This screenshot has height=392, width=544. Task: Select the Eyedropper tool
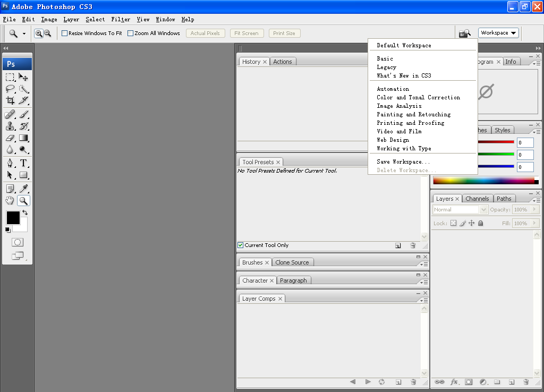pyautogui.click(x=23, y=189)
